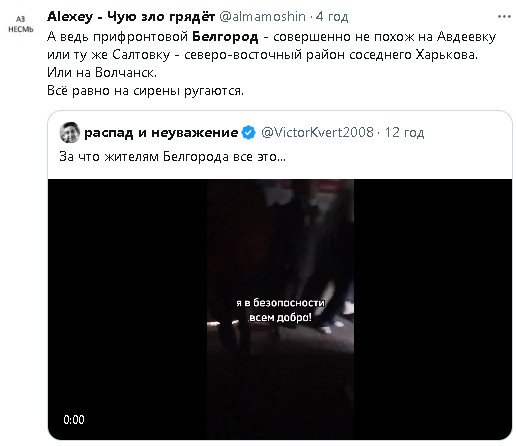Click the line Всё равно на сирены ругаются
The image size is (516, 446).
pyautogui.click(x=146, y=91)
